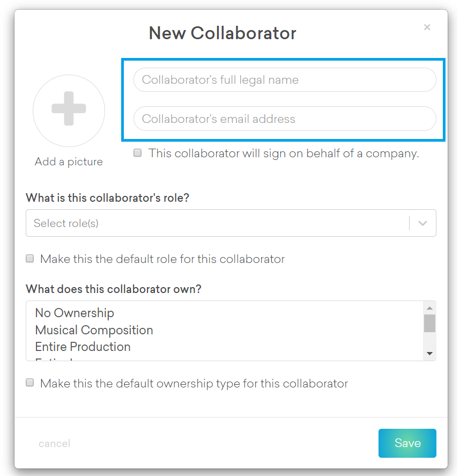This screenshot has height=476, width=460.
Task: Select 'No Ownership' from ownership list
Action: click(75, 313)
